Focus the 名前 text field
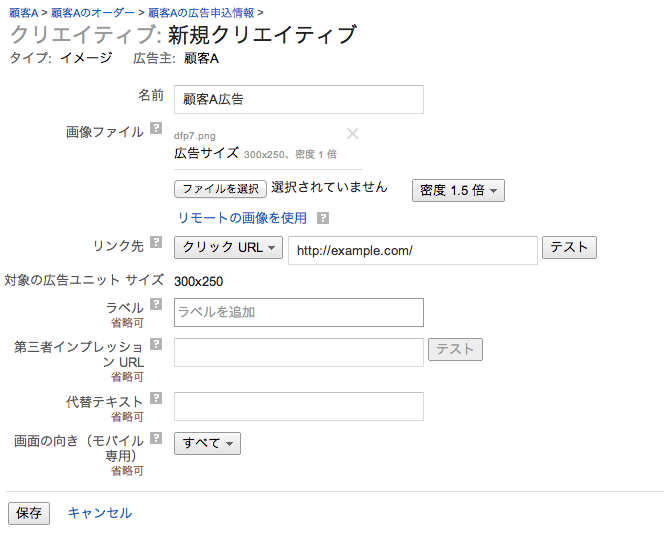Viewport: 664px width, 533px height. pyautogui.click(x=298, y=100)
